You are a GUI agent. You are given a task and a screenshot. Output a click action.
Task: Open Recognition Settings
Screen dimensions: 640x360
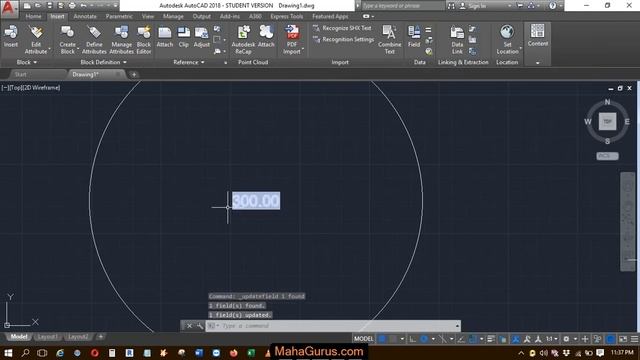[343, 40]
